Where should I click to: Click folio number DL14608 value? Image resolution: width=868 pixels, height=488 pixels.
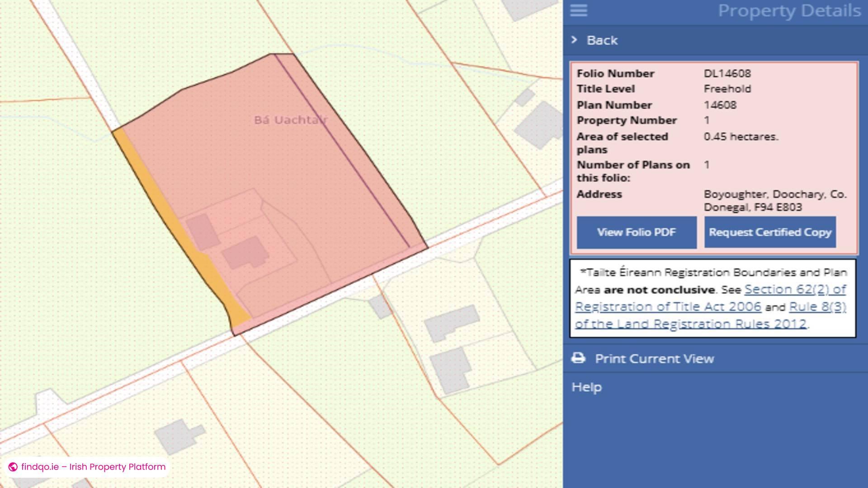coord(727,74)
